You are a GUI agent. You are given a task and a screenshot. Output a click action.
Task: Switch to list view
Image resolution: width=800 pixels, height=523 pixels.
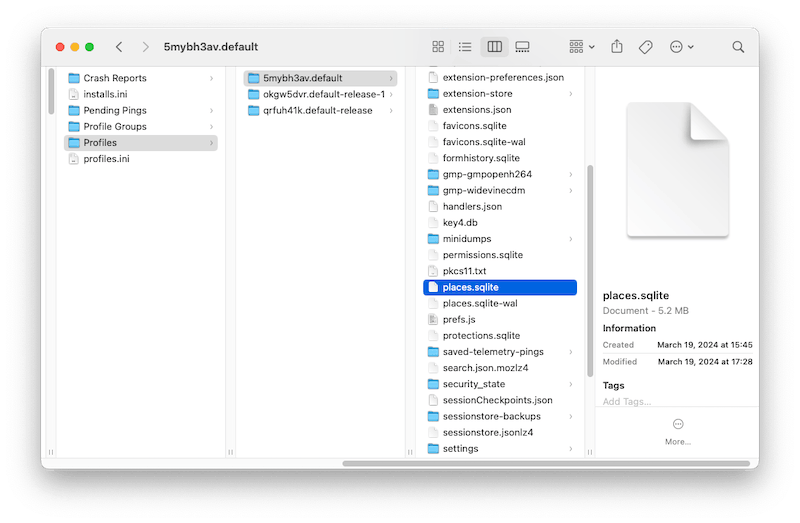click(x=465, y=47)
